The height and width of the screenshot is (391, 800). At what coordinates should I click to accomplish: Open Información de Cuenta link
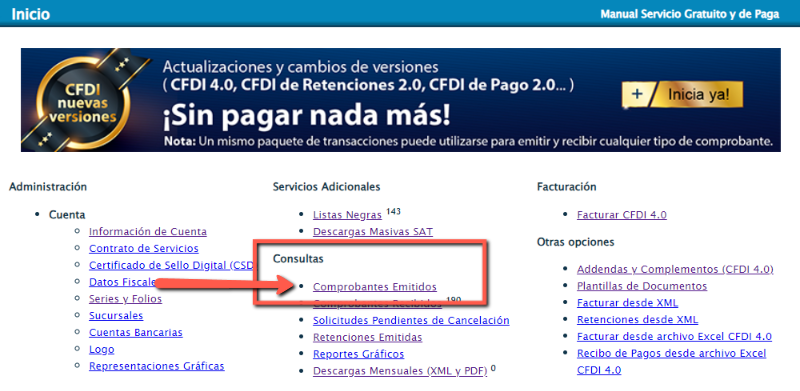148,232
